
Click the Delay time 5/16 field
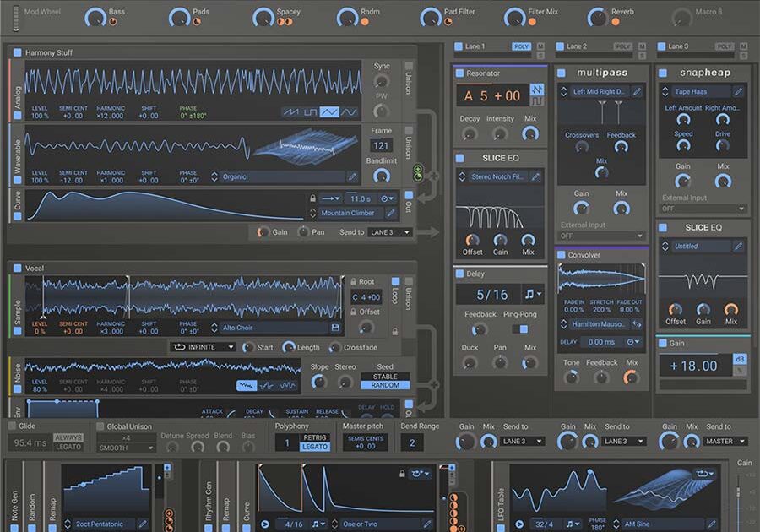489,295
